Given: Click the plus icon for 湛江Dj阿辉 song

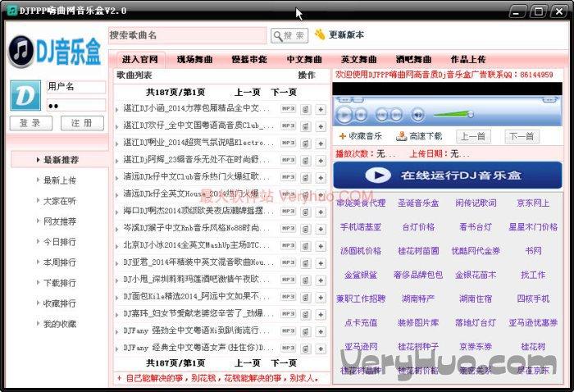Looking at the screenshot, I should point(321,161).
